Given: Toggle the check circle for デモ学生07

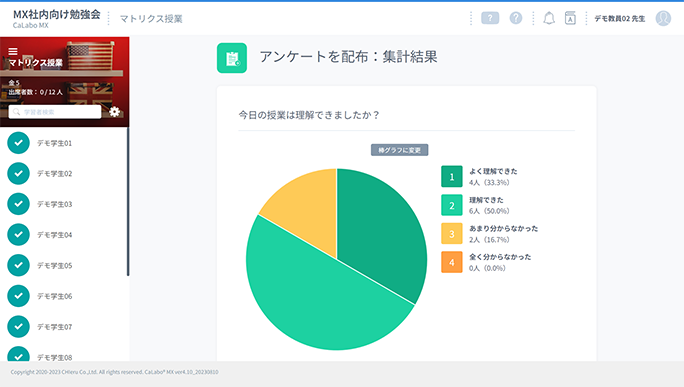Looking at the screenshot, I should coord(18,326).
